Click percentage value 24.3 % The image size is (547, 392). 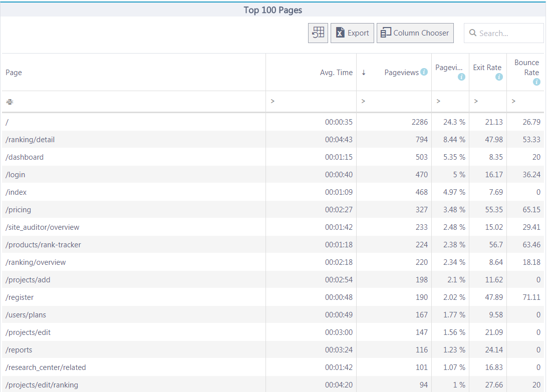tap(454, 122)
